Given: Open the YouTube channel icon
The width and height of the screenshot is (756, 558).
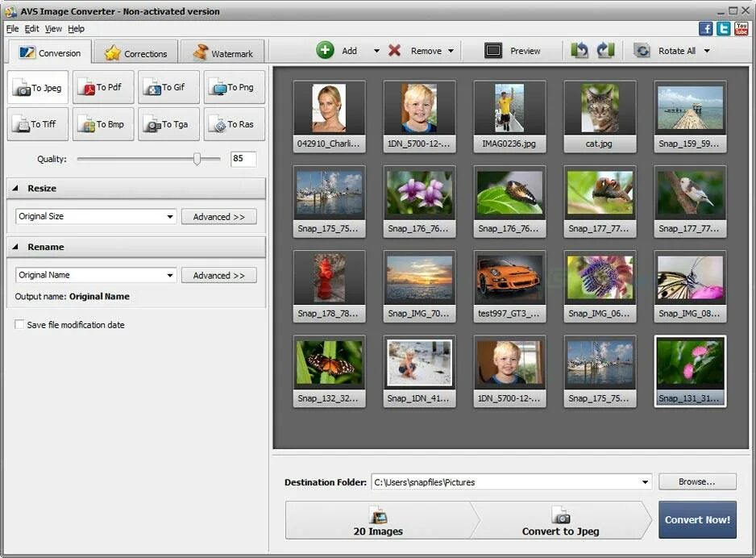Looking at the screenshot, I should 741,29.
